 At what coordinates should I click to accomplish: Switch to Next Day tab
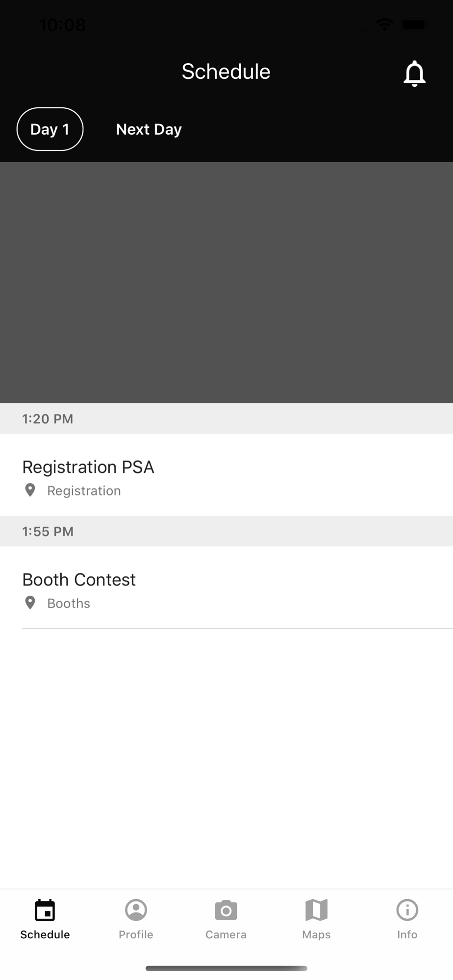[149, 129]
